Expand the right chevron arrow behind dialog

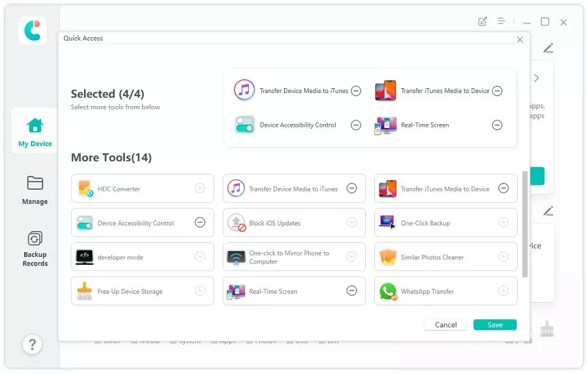click(536, 79)
